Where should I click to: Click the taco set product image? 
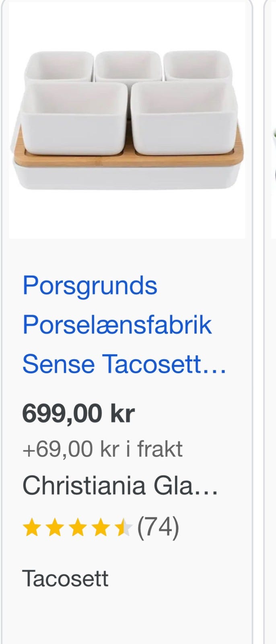127,121
